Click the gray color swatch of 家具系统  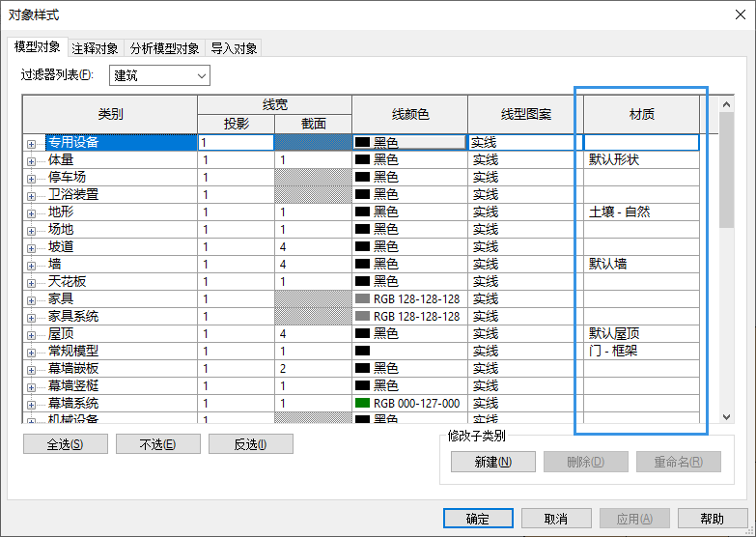pos(363,316)
